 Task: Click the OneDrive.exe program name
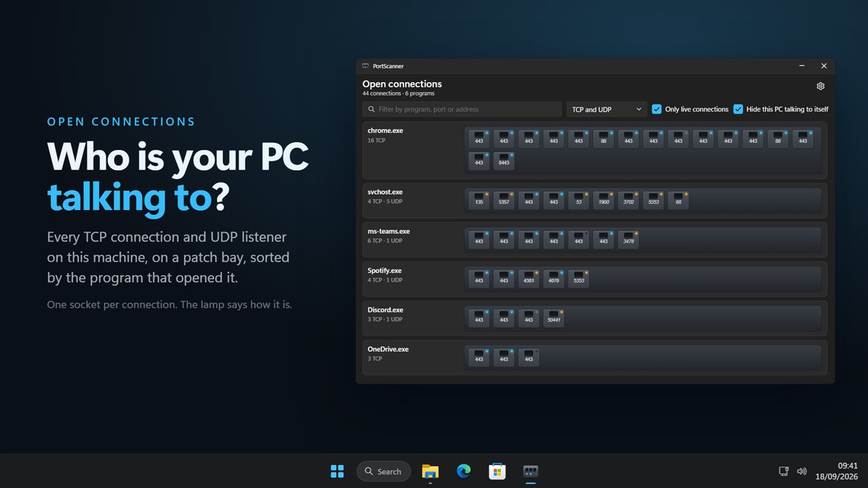coord(388,349)
